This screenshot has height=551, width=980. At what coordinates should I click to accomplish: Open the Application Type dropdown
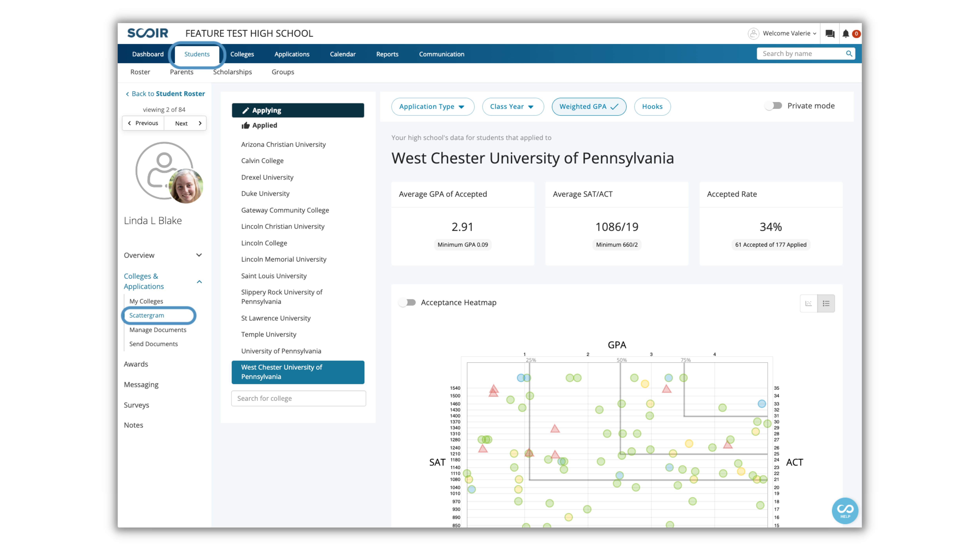[x=433, y=107]
